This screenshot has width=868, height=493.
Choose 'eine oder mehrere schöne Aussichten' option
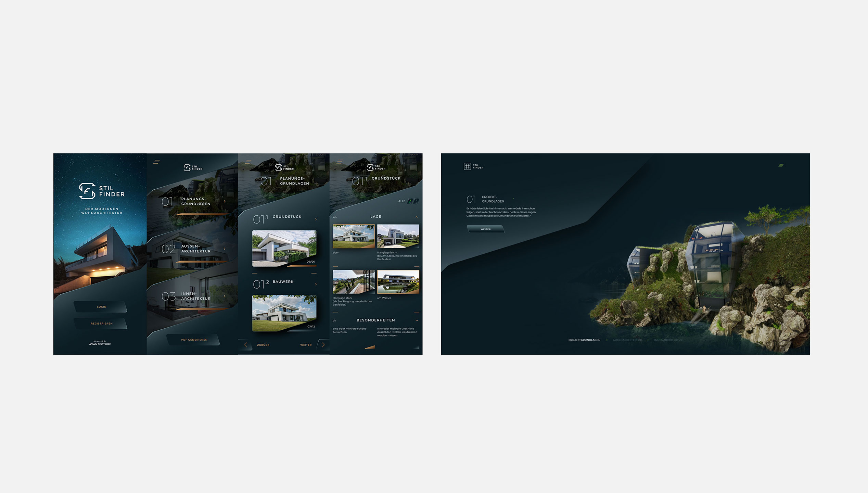click(349, 330)
